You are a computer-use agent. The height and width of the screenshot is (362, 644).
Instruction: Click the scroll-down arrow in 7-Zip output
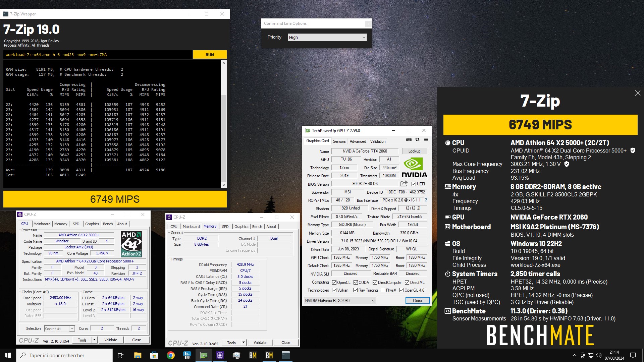point(224,185)
